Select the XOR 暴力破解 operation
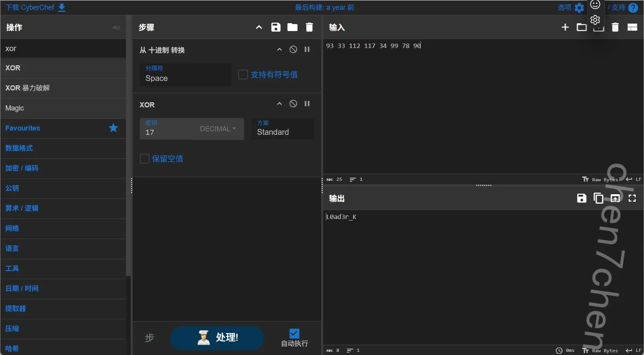Image resolution: width=644 pixels, height=355 pixels. (x=63, y=88)
